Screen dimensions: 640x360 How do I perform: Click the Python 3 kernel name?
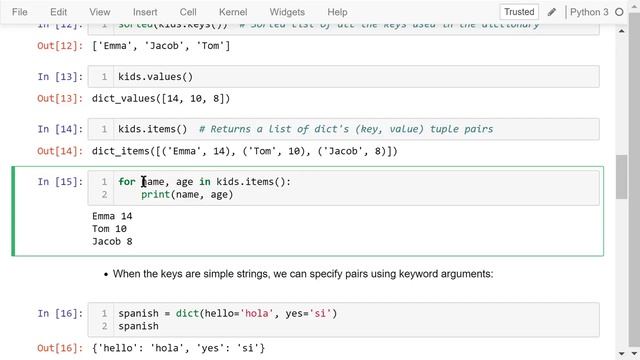tap(589, 12)
